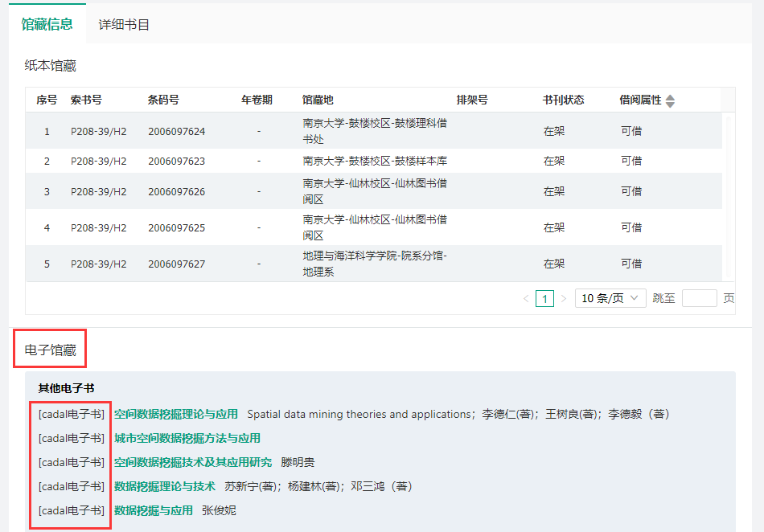Screen dimensions: 764x532
Task: Switch to the 馆藏信息 tab
Action: [47, 24]
